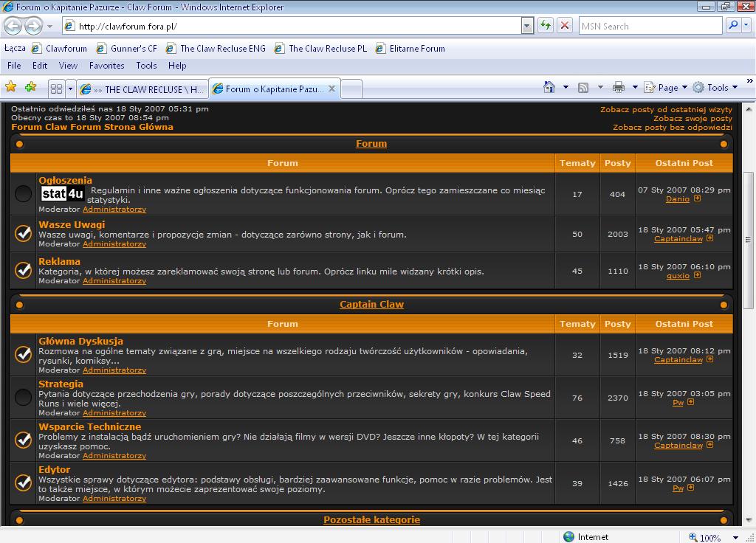Open recent pages dropdown beside Forward button
Viewport: 756px width, 543px height.
point(49,26)
